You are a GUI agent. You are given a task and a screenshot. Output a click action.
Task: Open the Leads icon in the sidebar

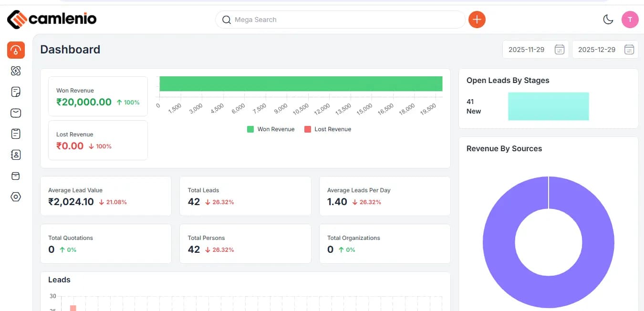click(16, 71)
